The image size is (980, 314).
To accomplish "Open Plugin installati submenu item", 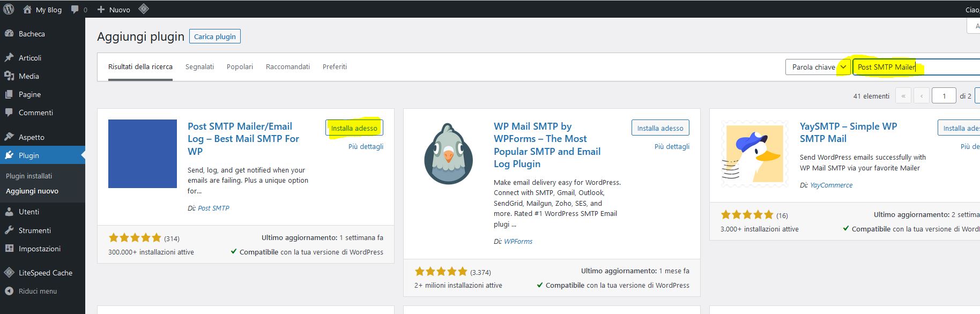I will (x=29, y=176).
